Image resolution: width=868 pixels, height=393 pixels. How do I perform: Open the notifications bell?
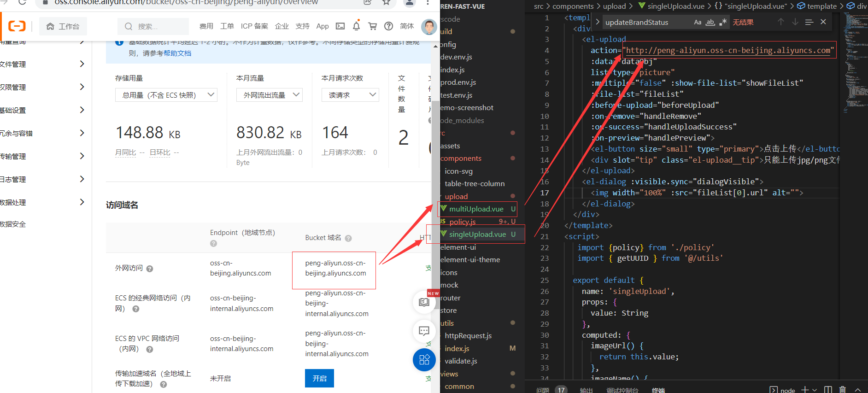click(x=356, y=26)
